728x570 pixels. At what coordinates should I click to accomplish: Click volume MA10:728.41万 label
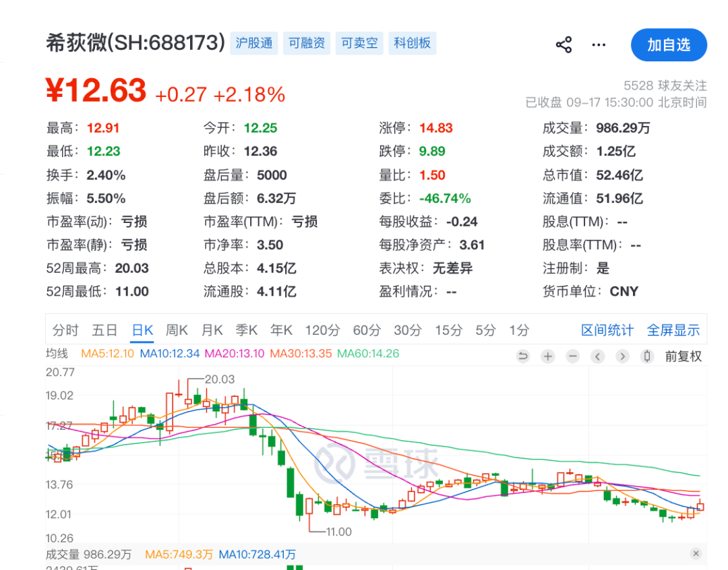point(257,555)
